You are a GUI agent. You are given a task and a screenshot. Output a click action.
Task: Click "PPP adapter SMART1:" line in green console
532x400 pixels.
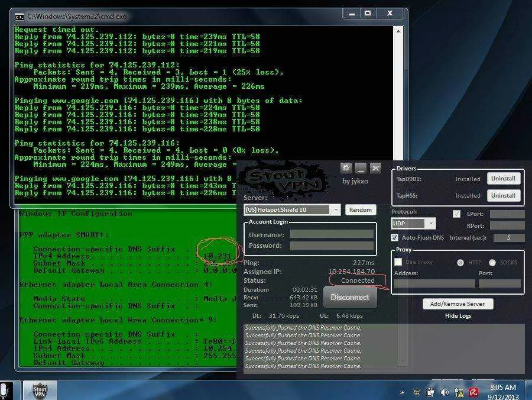point(64,235)
